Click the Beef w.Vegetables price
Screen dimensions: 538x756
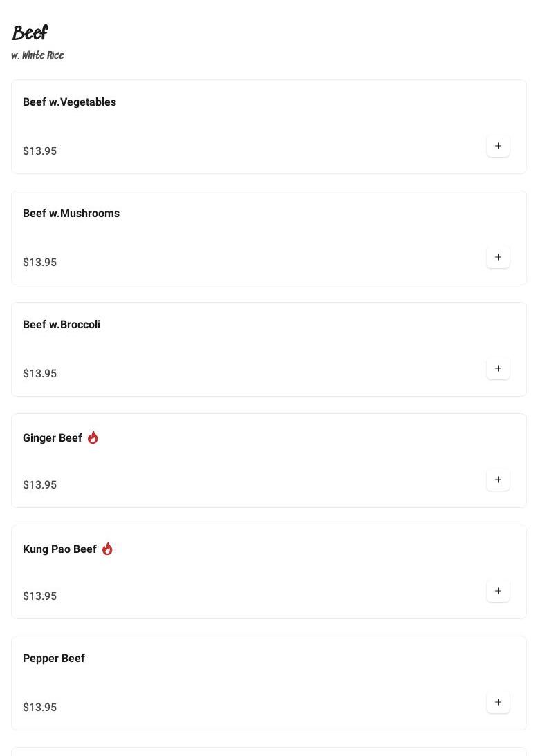[x=39, y=151]
